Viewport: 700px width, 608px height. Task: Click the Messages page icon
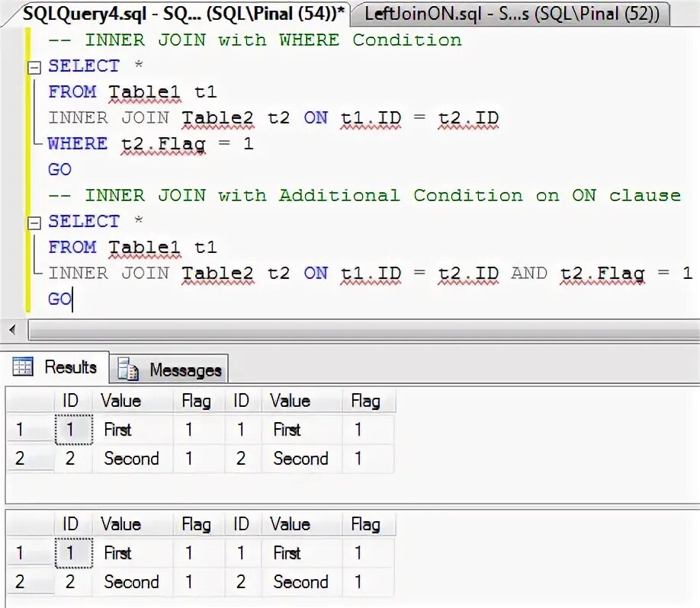tap(127, 369)
